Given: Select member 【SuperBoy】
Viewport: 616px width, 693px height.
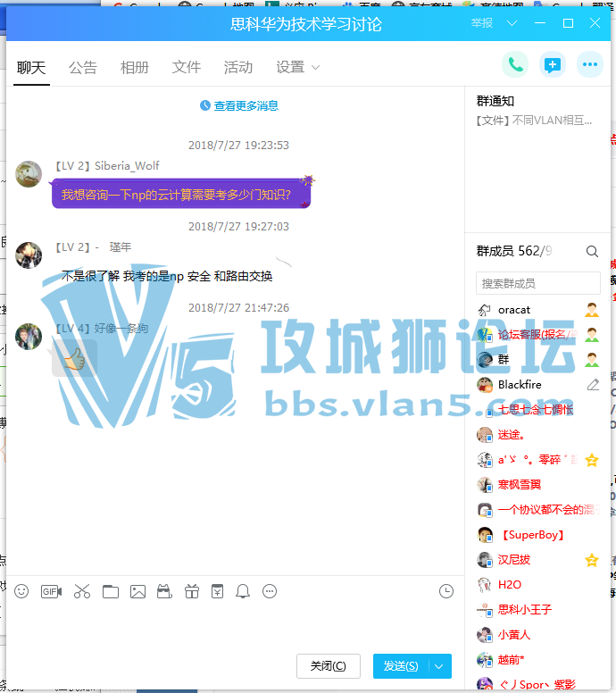Looking at the screenshot, I should (x=538, y=535).
